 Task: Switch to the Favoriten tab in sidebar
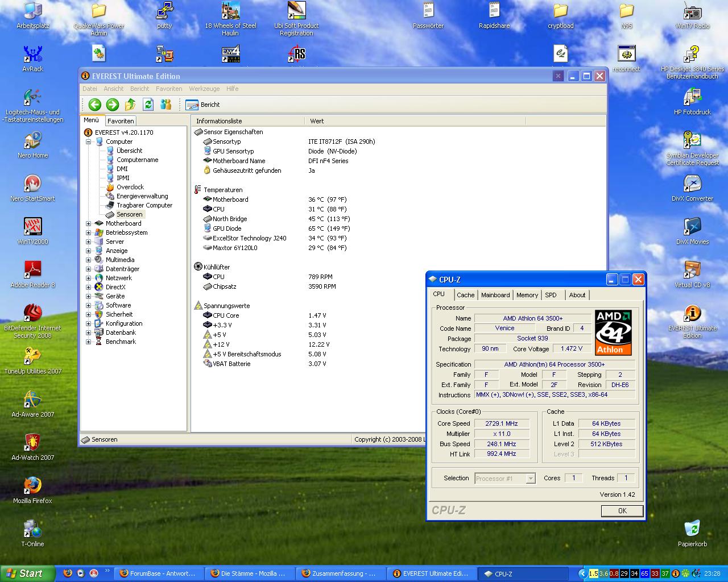[121, 121]
